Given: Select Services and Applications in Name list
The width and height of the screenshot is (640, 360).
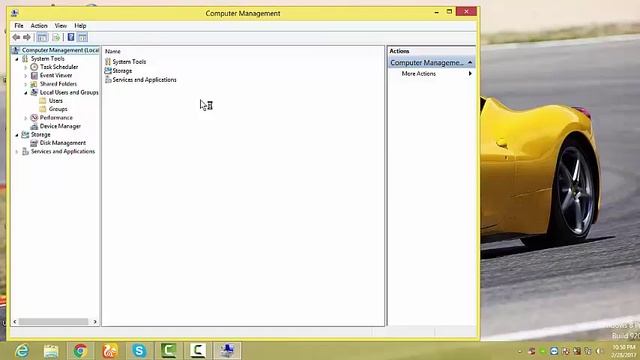Looking at the screenshot, I should [x=144, y=80].
